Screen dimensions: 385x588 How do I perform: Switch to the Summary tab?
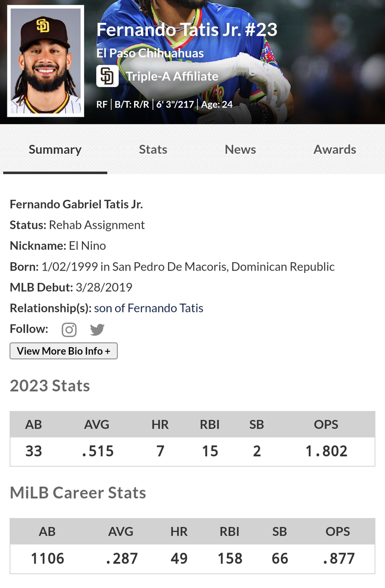pos(55,149)
